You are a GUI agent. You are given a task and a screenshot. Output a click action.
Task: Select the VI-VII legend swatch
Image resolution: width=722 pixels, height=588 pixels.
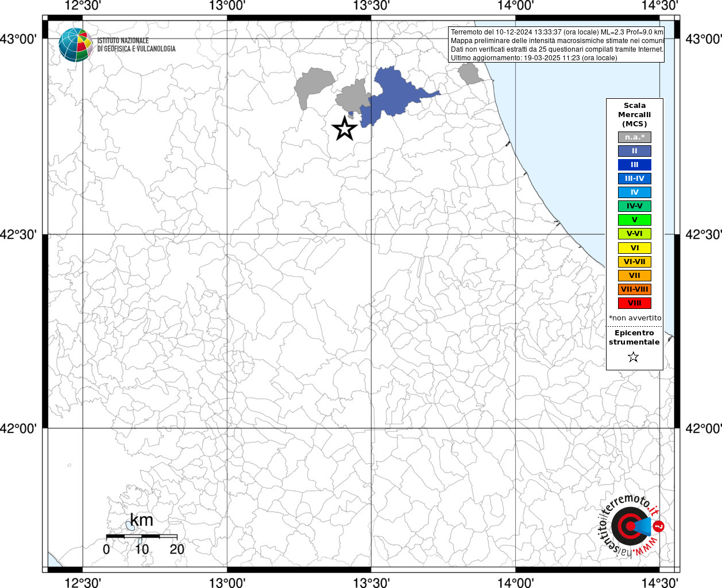pyautogui.click(x=635, y=262)
